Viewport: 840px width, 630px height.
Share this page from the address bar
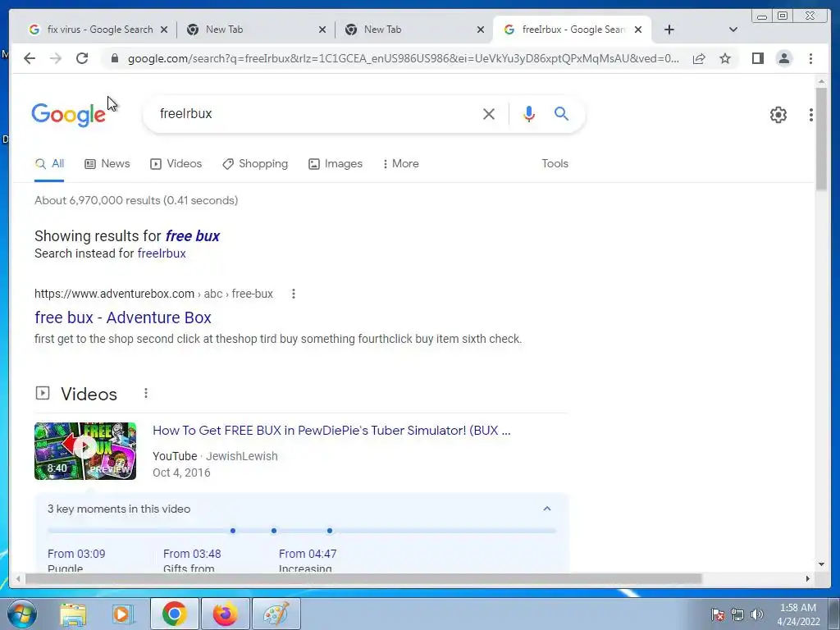click(x=699, y=58)
